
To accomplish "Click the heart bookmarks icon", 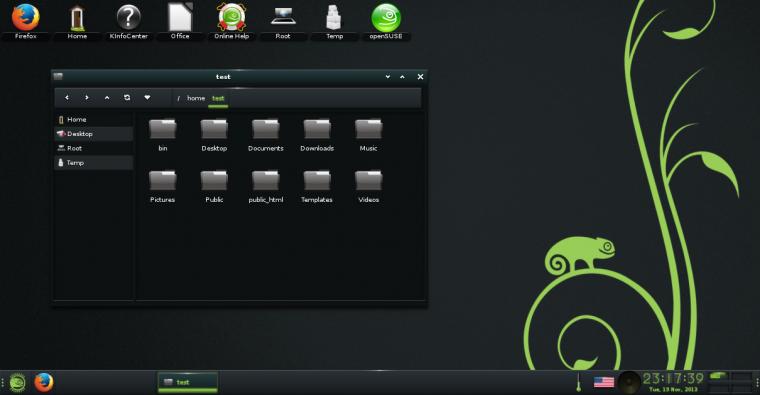I will pos(147,98).
